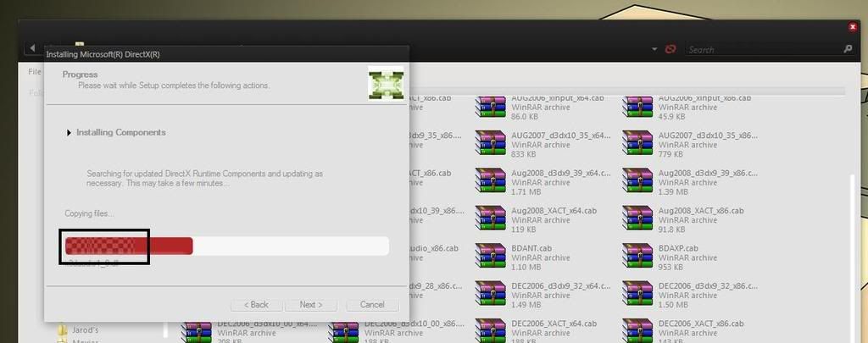Click the Installing Microsoft(R) DirectX(R) title bar
The image size is (868, 343).
point(226,54)
